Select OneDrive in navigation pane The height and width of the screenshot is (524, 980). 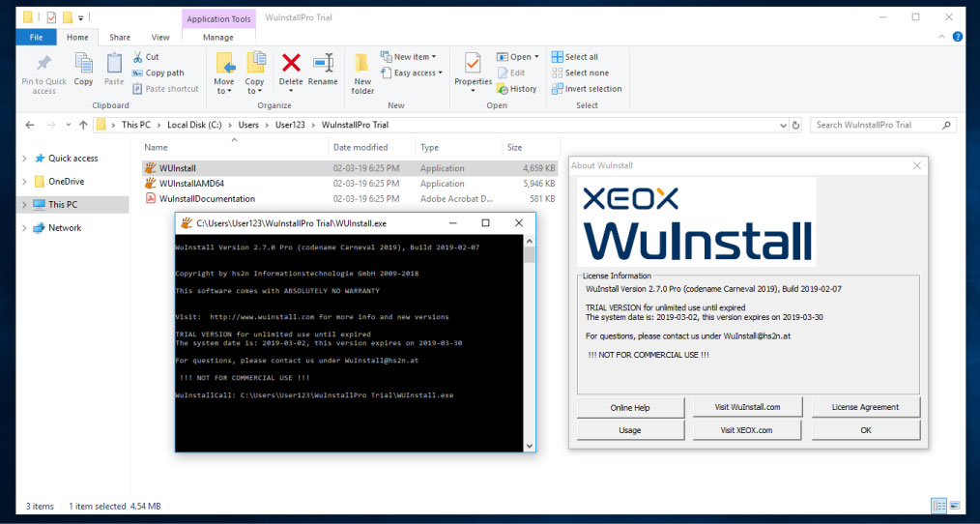67,182
